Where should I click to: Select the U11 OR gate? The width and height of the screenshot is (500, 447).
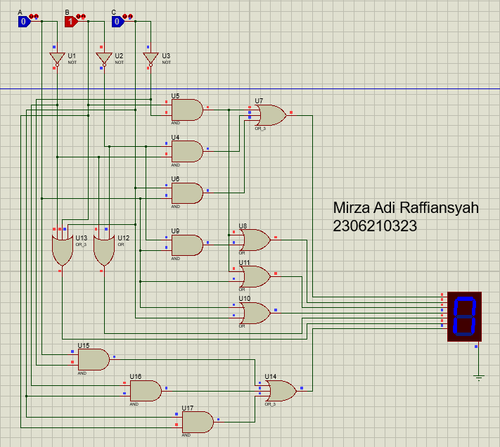tap(255, 276)
